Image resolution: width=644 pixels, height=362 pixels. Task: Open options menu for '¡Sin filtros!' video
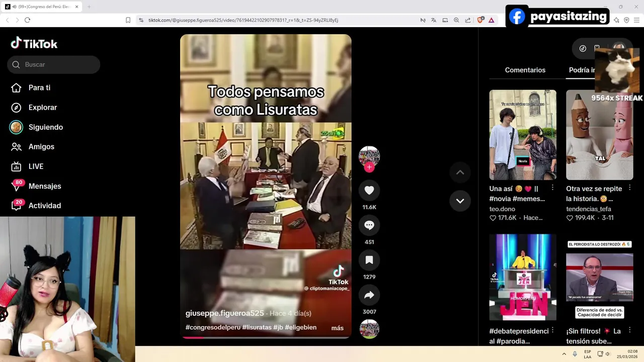click(x=629, y=330)
